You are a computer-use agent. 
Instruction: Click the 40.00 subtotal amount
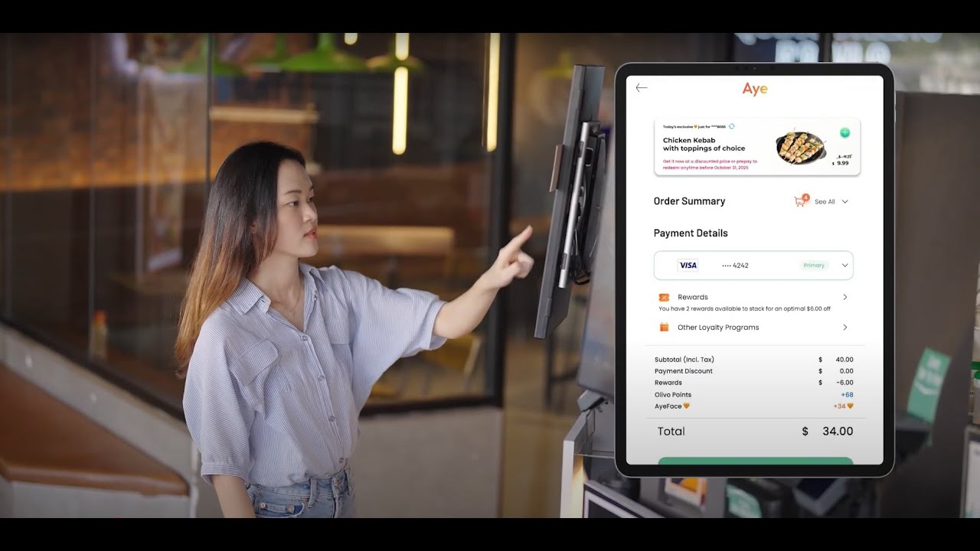844,360
